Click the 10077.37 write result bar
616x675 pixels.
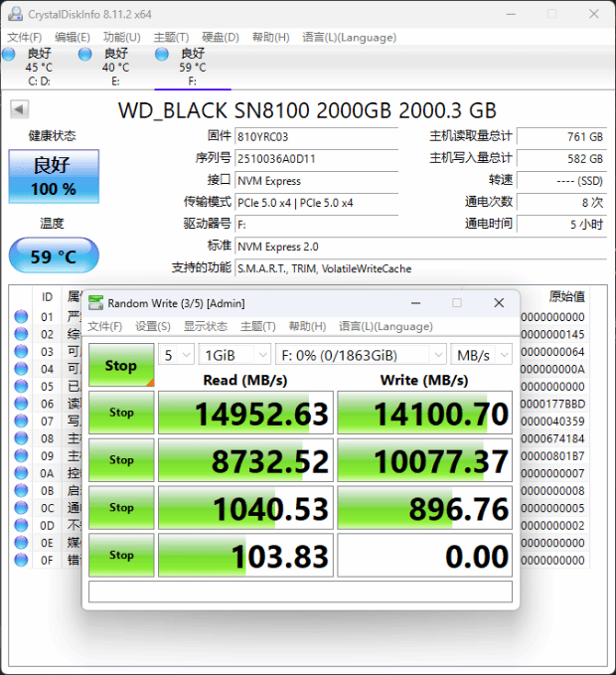coord(424,459)
